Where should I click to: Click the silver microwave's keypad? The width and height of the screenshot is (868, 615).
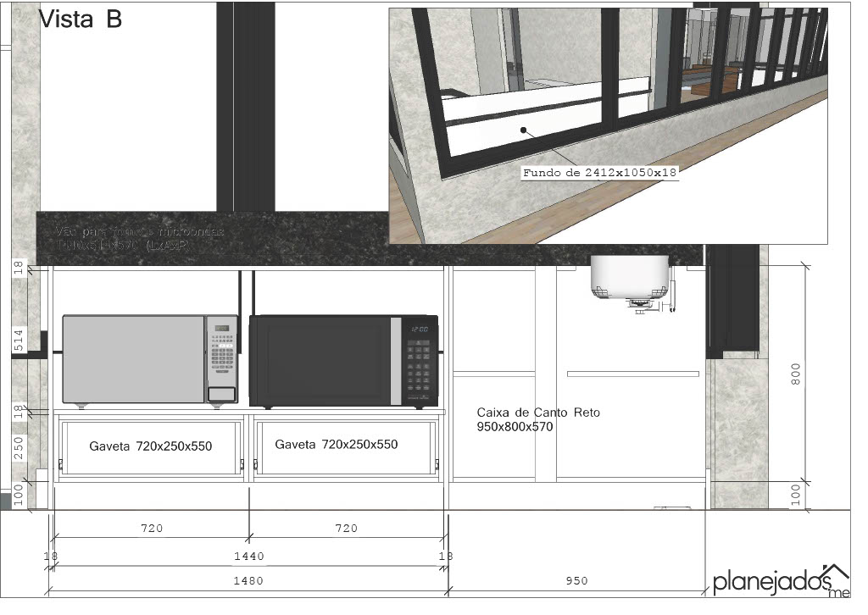coord(223,360)
